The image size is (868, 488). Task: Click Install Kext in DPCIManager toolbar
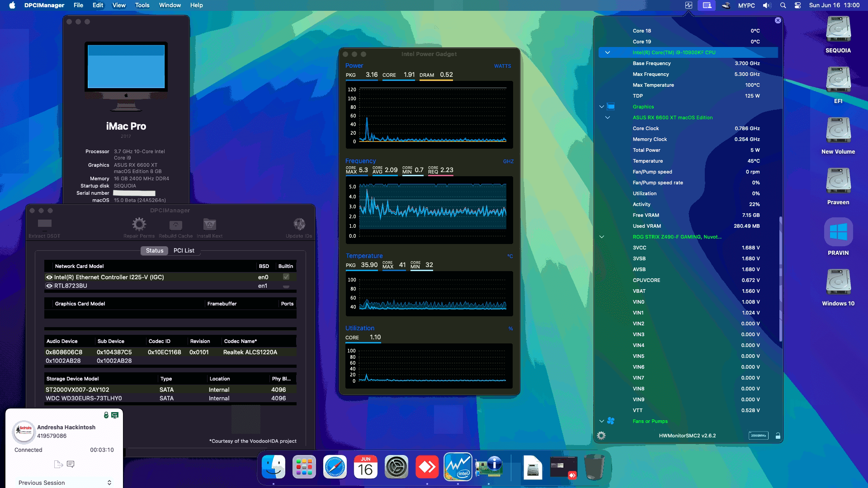[x=209, y=228]
